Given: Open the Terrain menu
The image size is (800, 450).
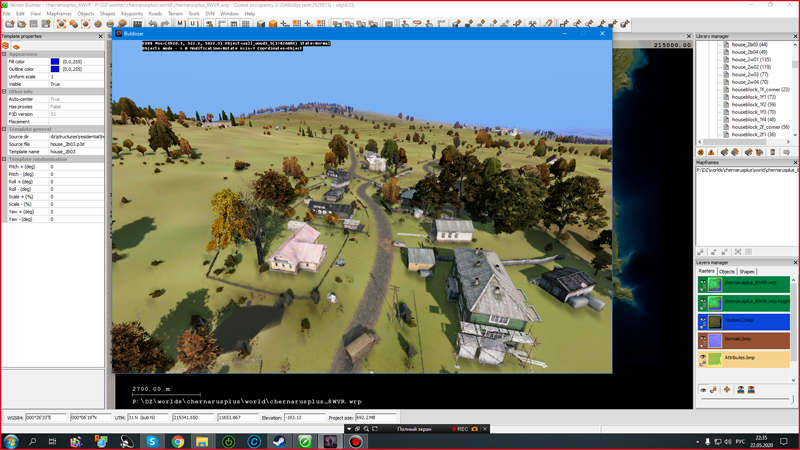Looking at the screenshot, I should (175, 14).
